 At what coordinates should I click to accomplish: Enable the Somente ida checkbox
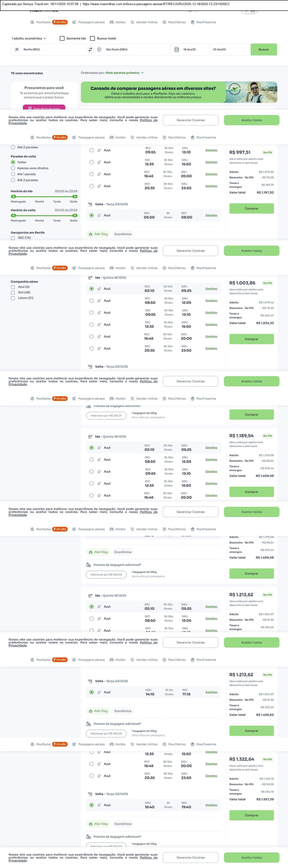pos(62,38)
